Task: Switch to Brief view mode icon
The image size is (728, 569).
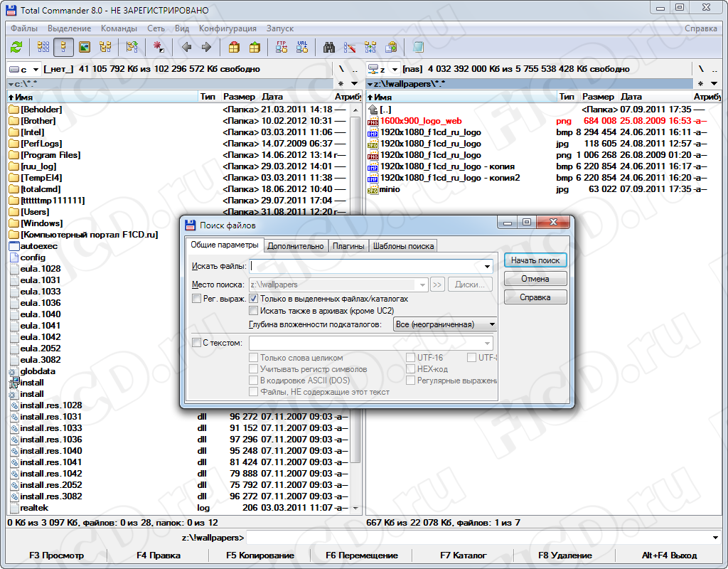Action: click(x=43, y=47)
